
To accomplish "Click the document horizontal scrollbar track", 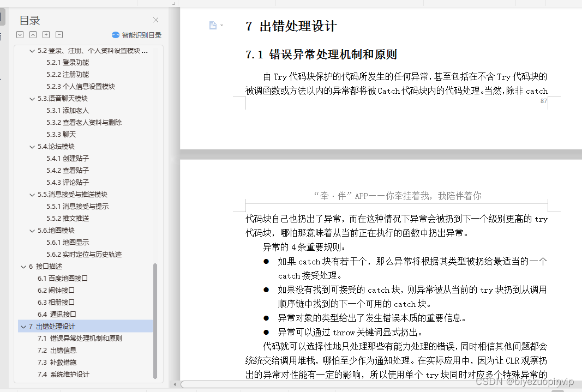I will [x=370, y=384].
